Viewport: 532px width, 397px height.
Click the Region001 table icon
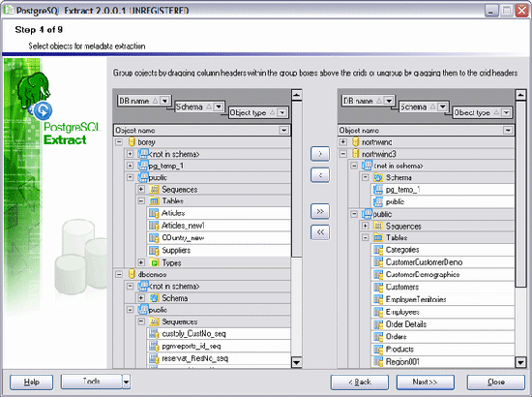378,361
